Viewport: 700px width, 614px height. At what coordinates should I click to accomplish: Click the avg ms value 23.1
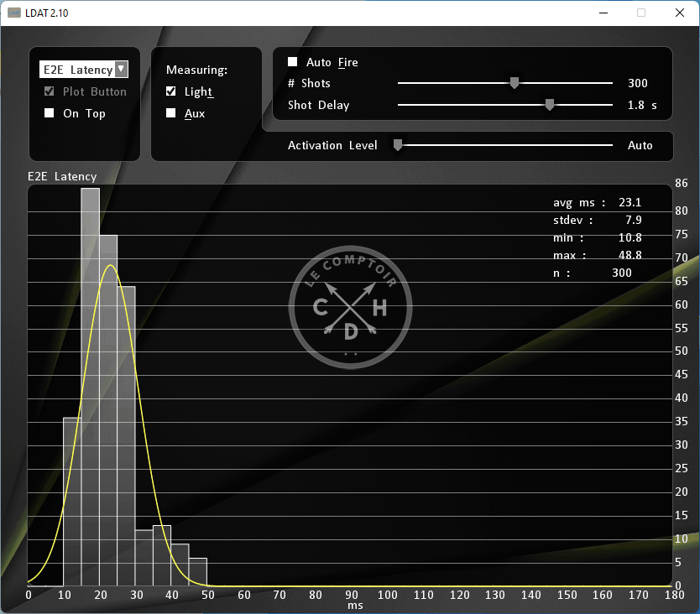[629, 202]
